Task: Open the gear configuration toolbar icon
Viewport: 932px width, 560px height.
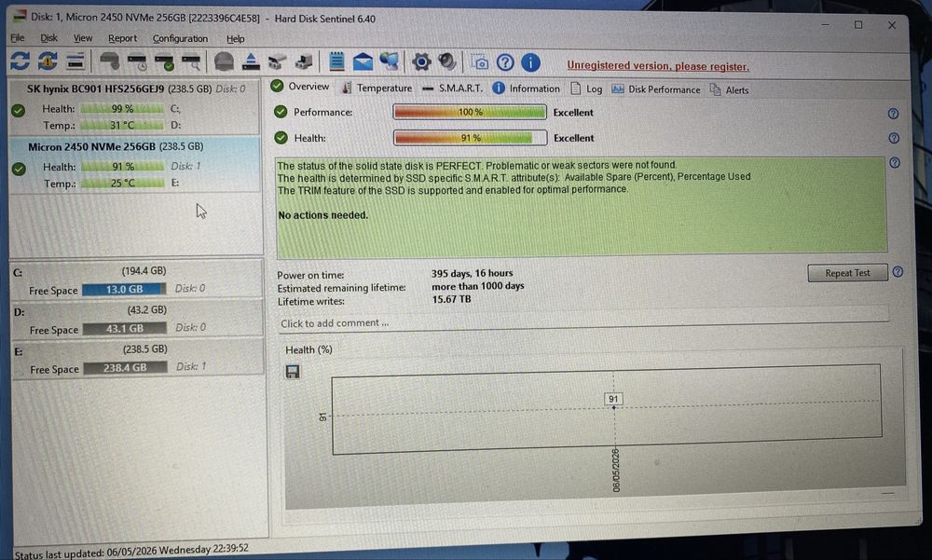Action: pos(421,61)
